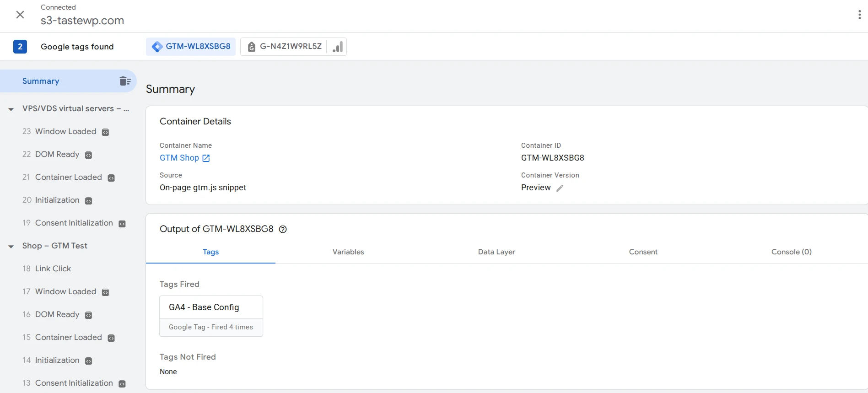Select event 22 DOM Ready
The width and height of the screenshot is (868, 393).
coord(51,154)
